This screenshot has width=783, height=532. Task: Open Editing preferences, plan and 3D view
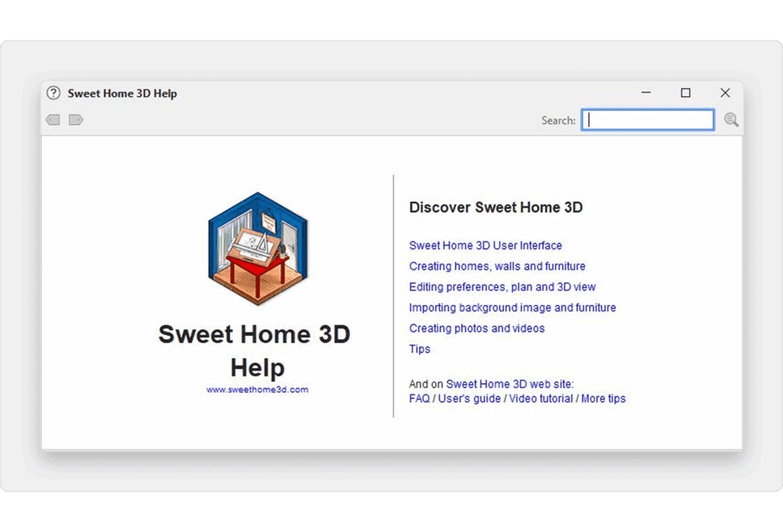pos(502,287)
